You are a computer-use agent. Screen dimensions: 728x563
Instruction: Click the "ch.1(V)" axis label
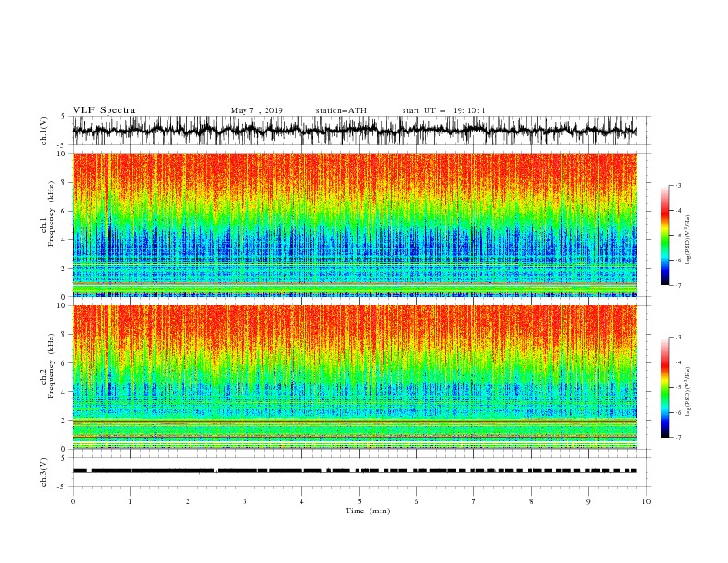pos(44,131)
